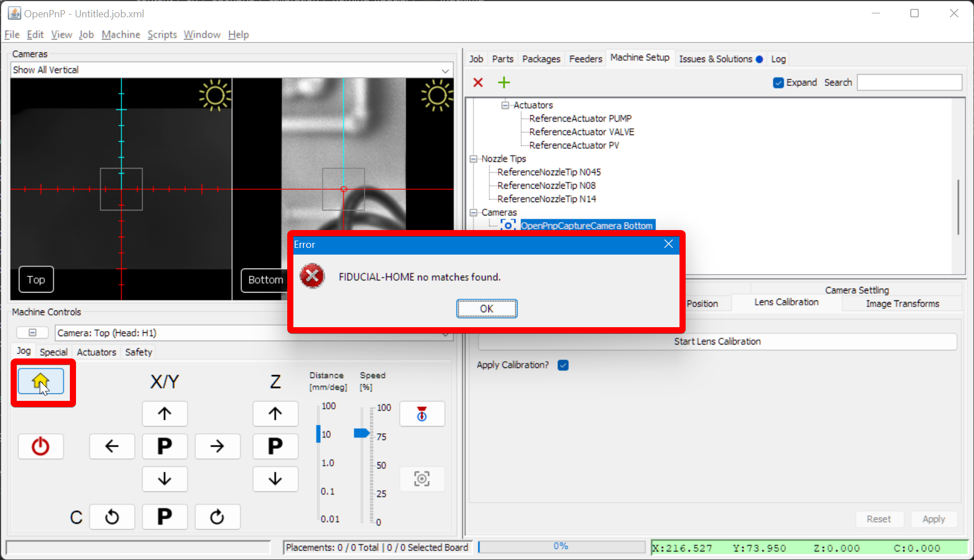Jog Z axis up arrow

275,414
